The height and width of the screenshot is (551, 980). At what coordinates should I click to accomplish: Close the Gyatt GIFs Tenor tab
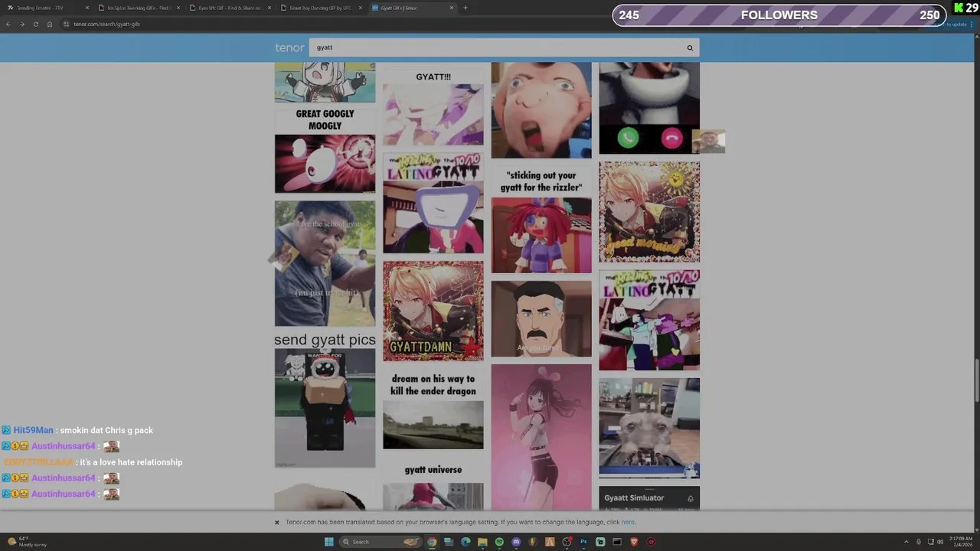tap(452, 8)
